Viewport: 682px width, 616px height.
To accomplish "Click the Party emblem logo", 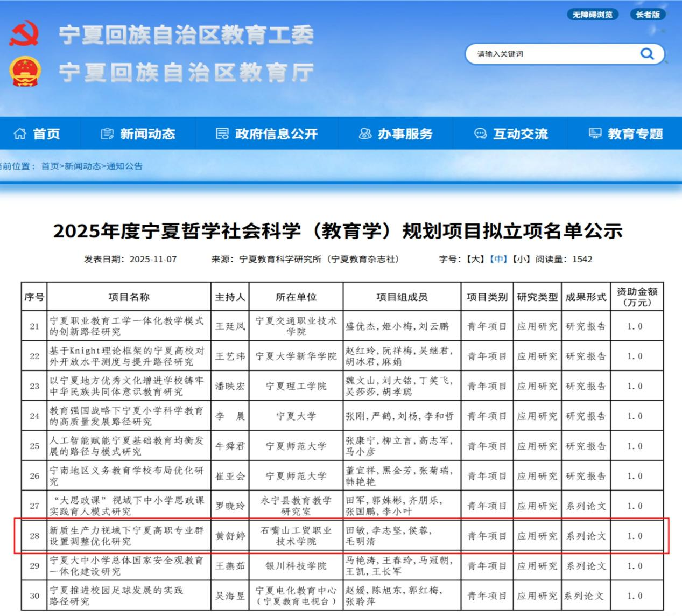I will click(24, 33).
